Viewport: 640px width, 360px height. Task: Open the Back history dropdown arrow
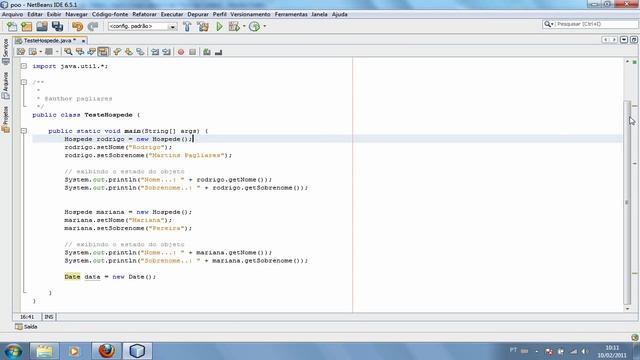pos(40,52)
